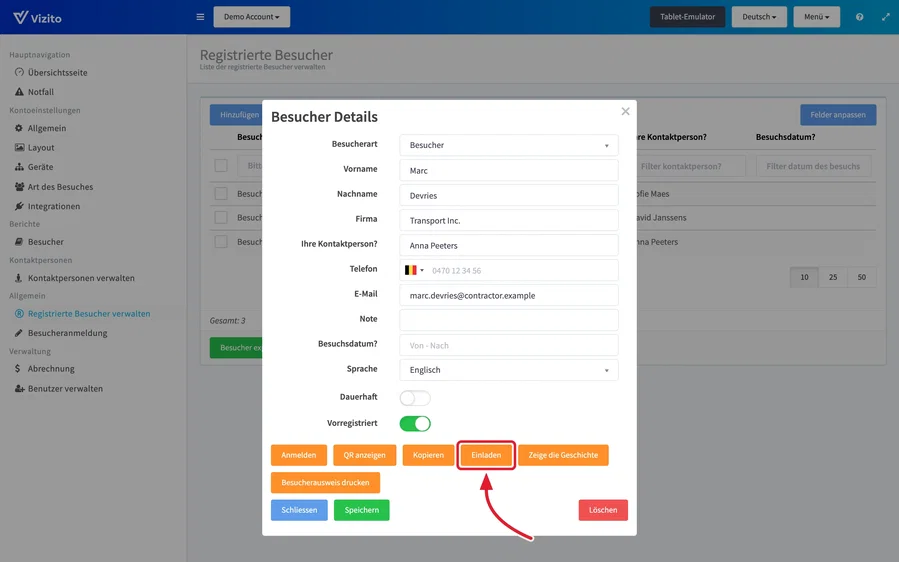Click the Belgian flag in Telefon field
899x562 pixels.
click(411, 270)
